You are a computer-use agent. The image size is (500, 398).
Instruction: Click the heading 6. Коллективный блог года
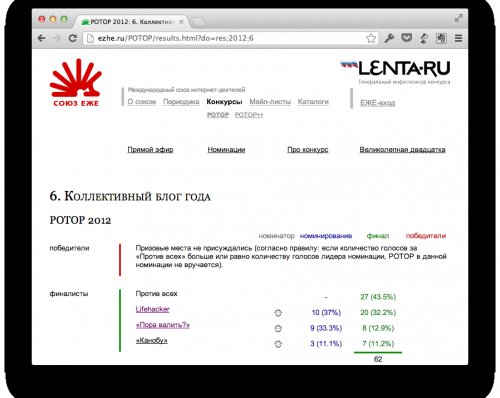[130, 196]
